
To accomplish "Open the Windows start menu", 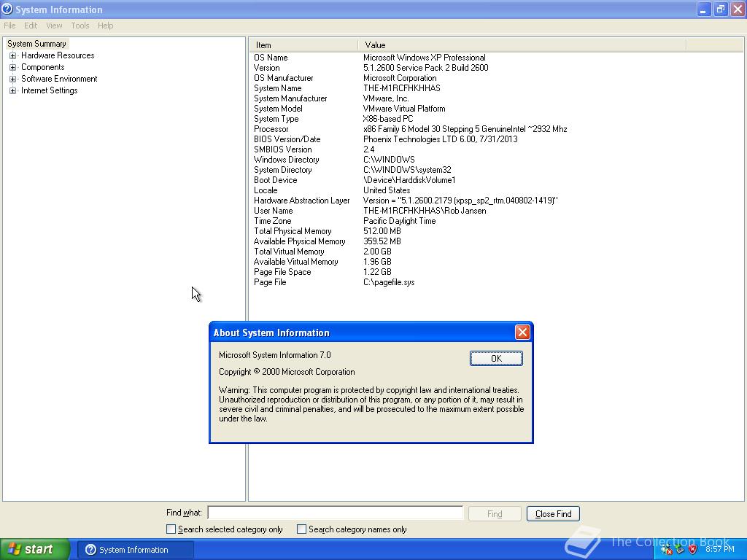I will (35, 550).
